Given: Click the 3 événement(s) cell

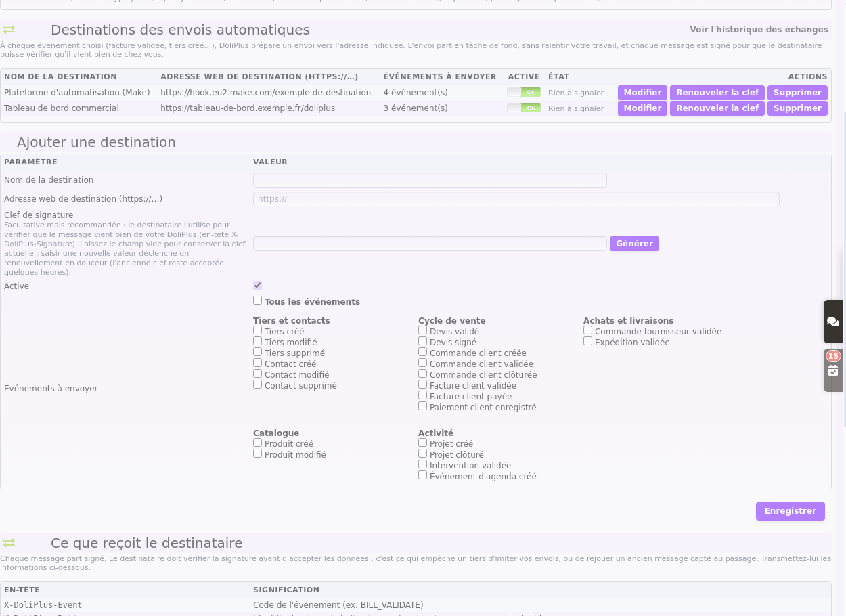Looking at the screenshot, I should 416,108.
